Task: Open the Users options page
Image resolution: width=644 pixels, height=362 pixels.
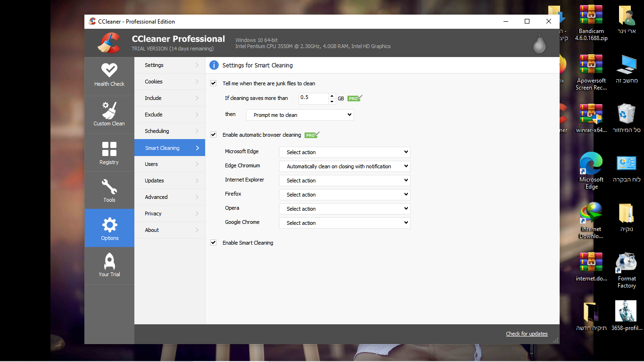Action: [x=170, y=164]
